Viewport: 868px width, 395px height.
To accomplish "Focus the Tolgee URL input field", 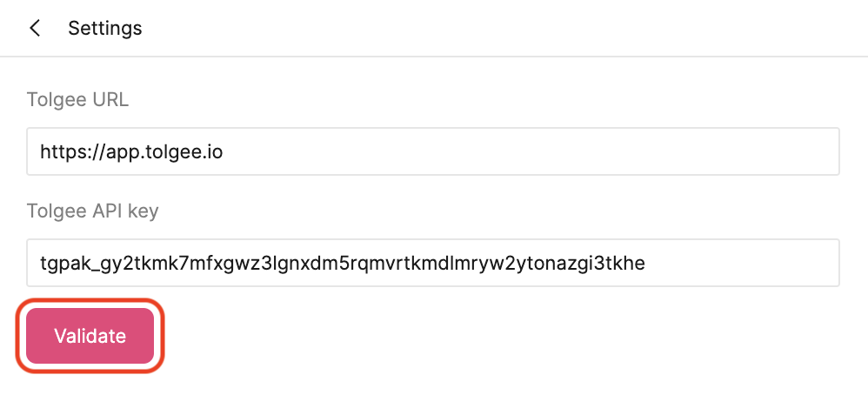I will tap(432, 151).
